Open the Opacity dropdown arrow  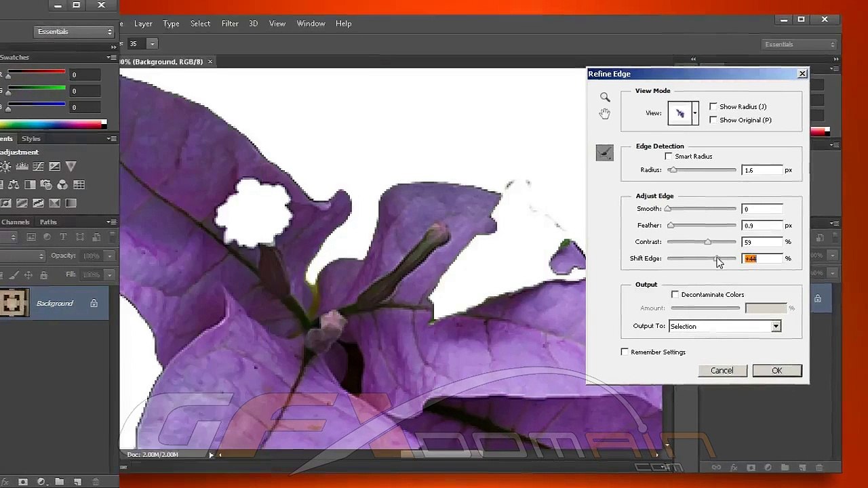click(110, 256)
